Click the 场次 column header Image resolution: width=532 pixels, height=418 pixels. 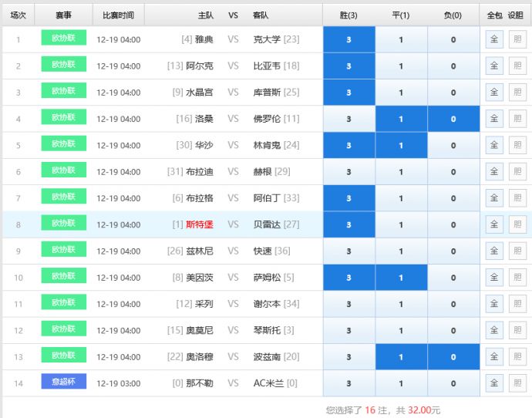click(19, 15)
